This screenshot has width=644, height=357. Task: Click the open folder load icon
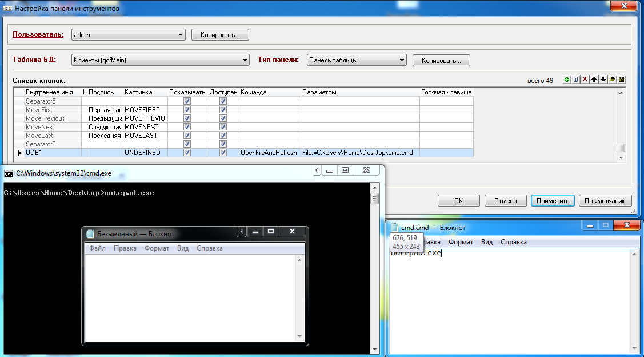612,80
